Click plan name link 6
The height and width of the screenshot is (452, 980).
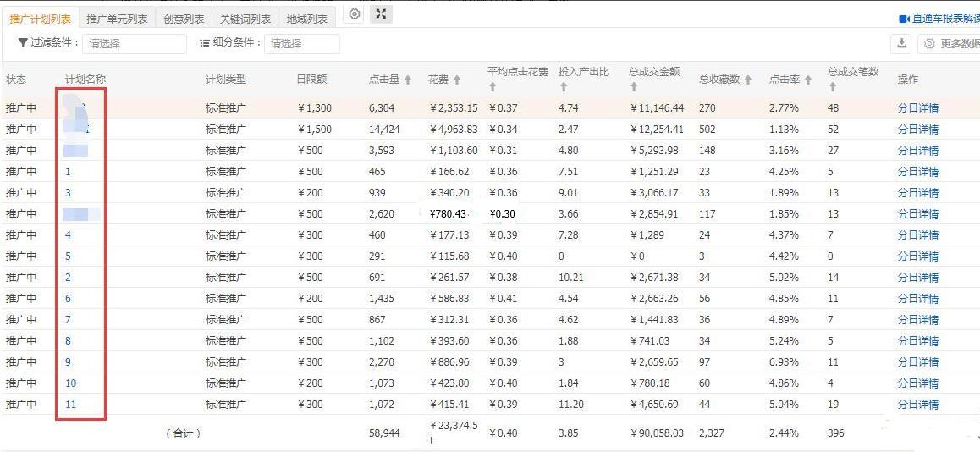click(68, 299)
